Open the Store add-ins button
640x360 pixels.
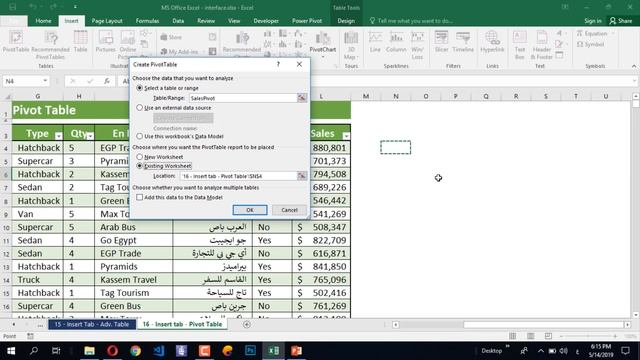171,37
